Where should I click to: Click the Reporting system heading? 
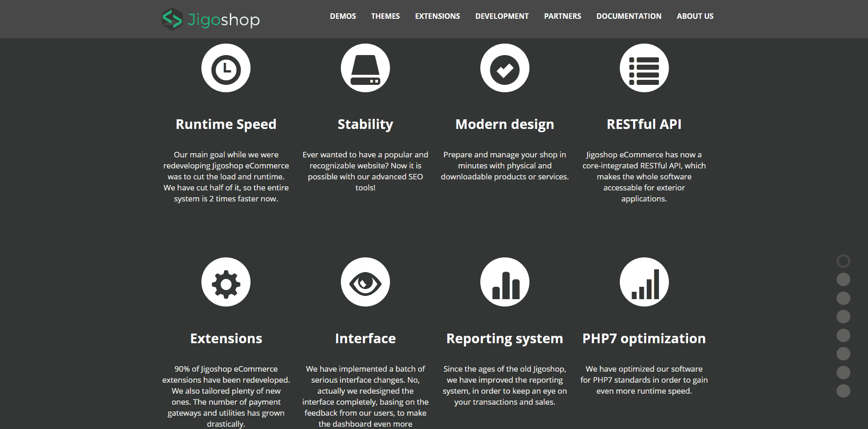(505, 339)
